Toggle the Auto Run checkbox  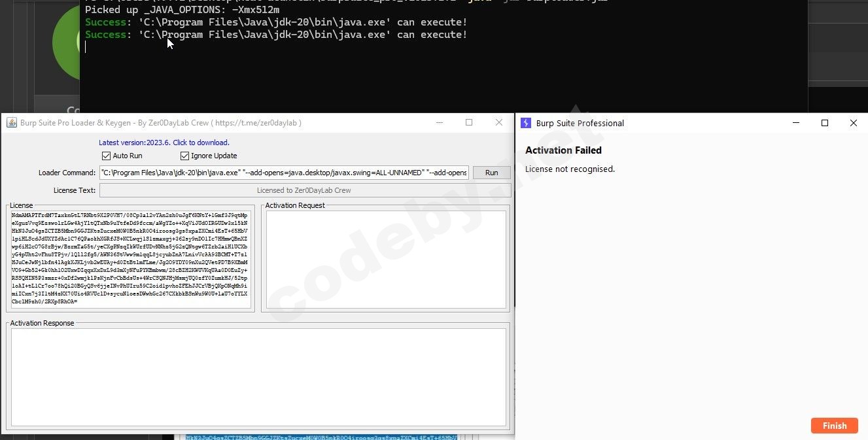pos(106,156)
